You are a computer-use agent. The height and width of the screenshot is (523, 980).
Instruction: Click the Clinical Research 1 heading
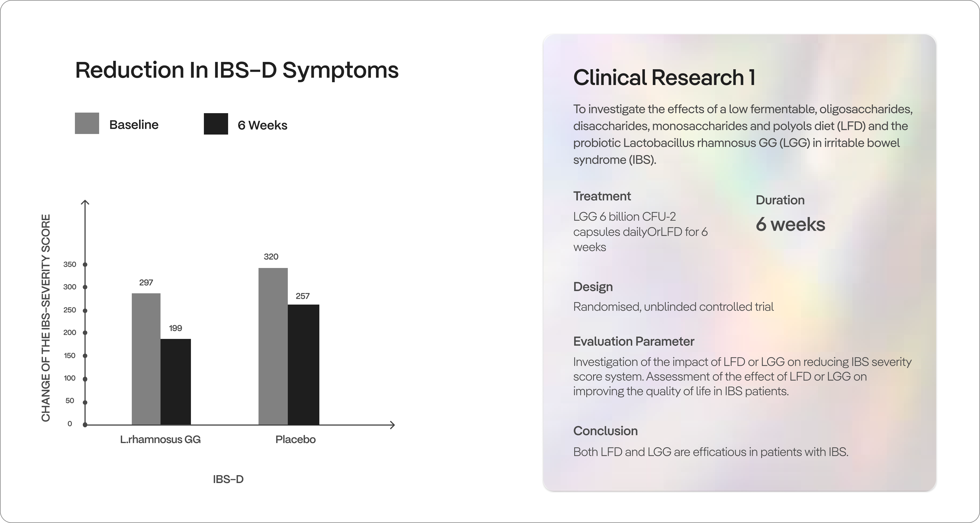pyautogui.click(x=664, y=78)
